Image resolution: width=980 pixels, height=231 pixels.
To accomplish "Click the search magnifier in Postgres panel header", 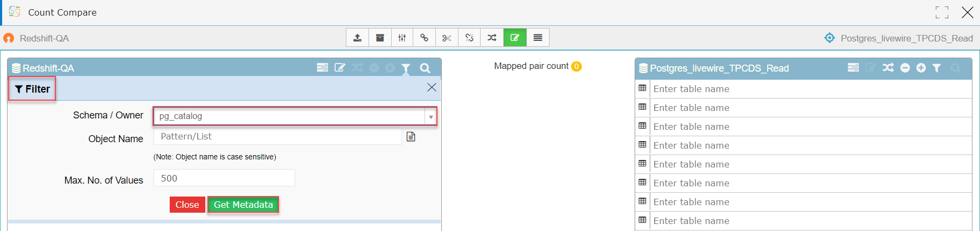I will (956, 68).
